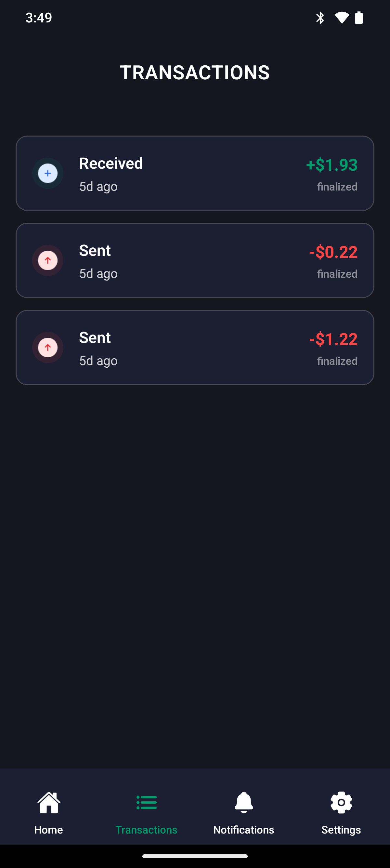Open the Sent -$1.22 transaction card
The height and width of the screenshot is (868, 390).
click(195, 348)
